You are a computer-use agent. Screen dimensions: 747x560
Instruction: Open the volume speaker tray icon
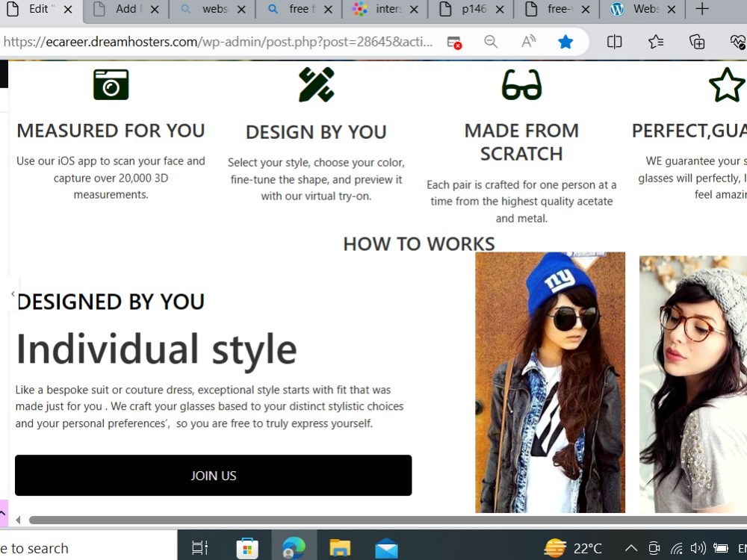[698, 549]
